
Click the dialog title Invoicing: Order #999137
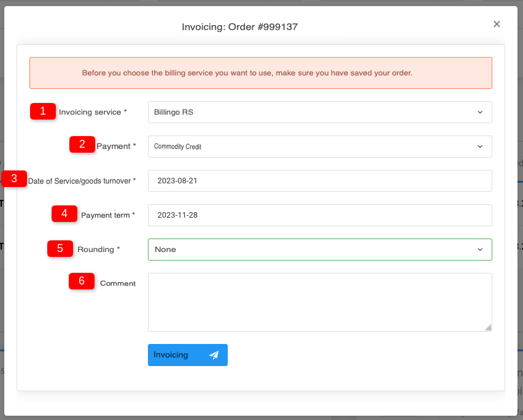pyautogui.click(x=239, y=26)
